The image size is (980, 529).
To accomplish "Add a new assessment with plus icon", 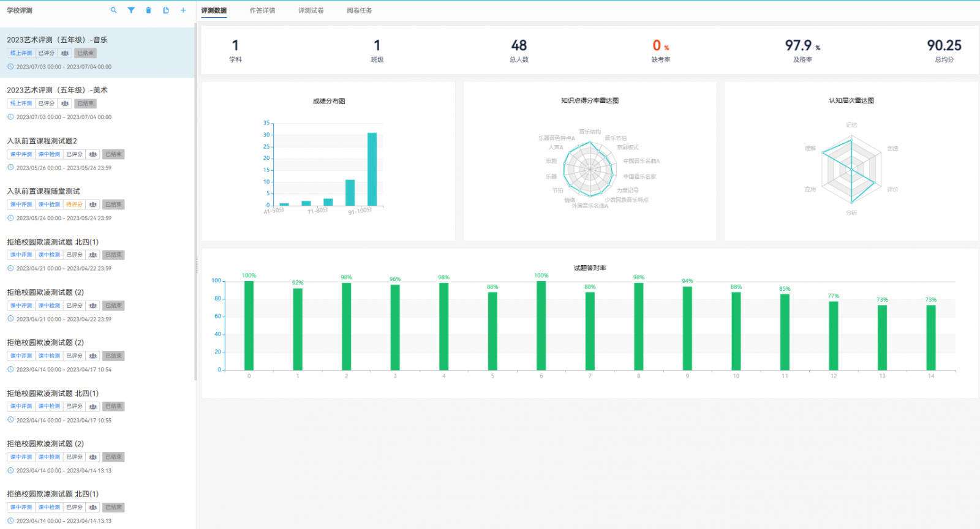I will [x=183, y=10].
